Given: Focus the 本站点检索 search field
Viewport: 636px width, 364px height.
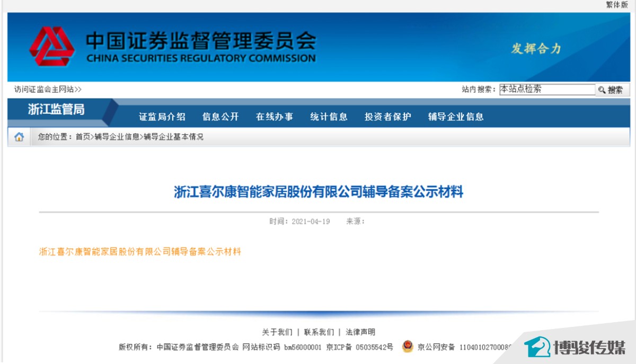Looking at the screenshot, I should coord(547,90).
